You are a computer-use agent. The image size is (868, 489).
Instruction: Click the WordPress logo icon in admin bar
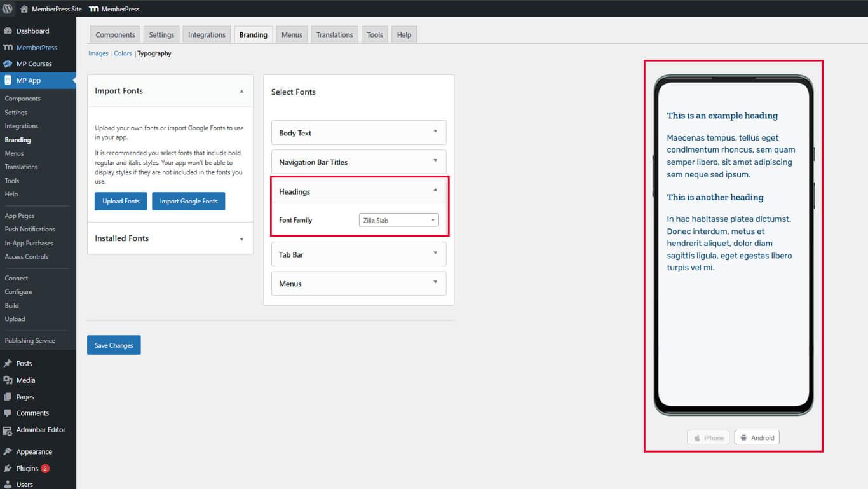8,9
